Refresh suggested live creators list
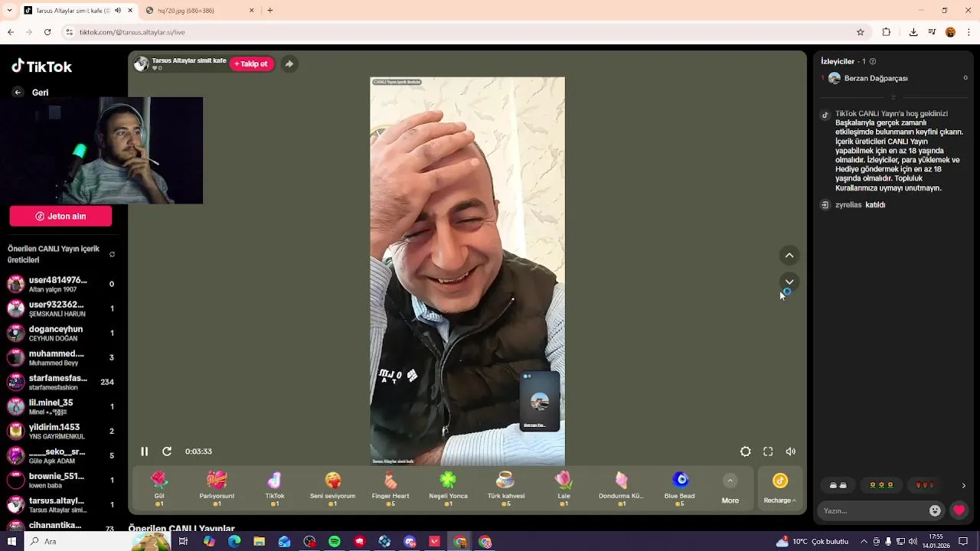This screenshot has height=551, width=980. (112, 254)
